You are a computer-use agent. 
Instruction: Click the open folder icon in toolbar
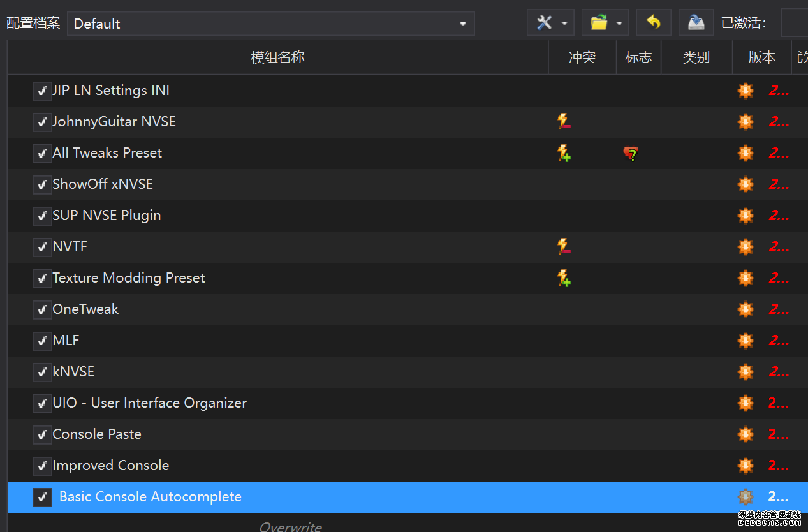(x=598, y=24)
